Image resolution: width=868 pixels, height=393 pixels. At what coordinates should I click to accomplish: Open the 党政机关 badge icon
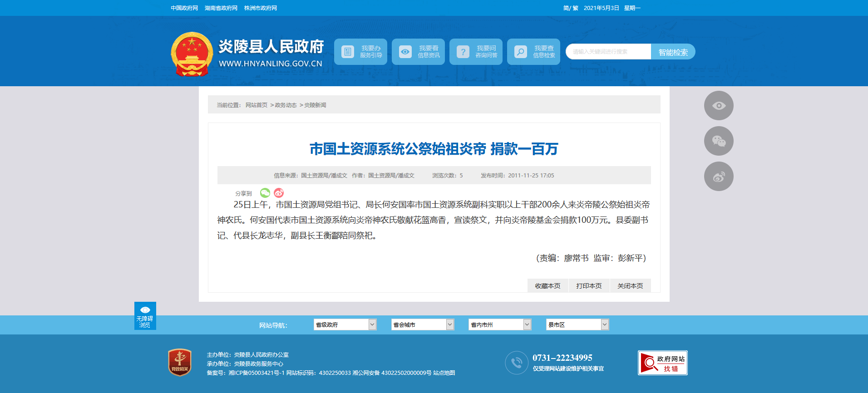(x=180, y=362)
